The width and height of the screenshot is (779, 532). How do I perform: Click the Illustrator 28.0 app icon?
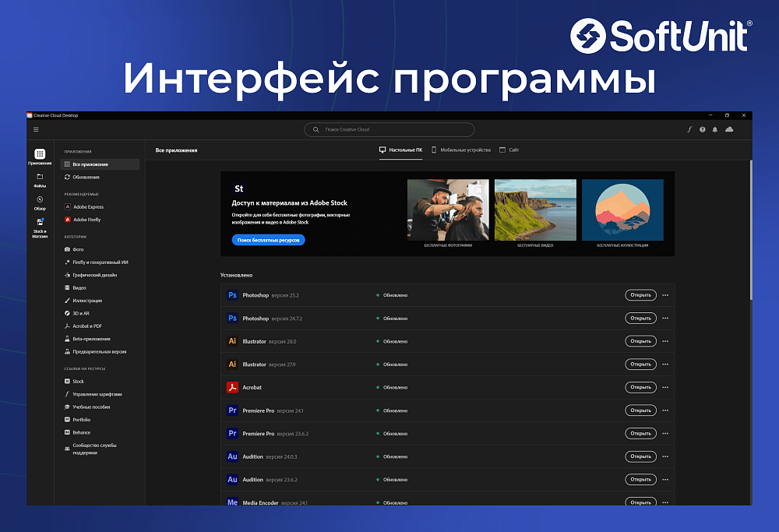tap(232, 341)
